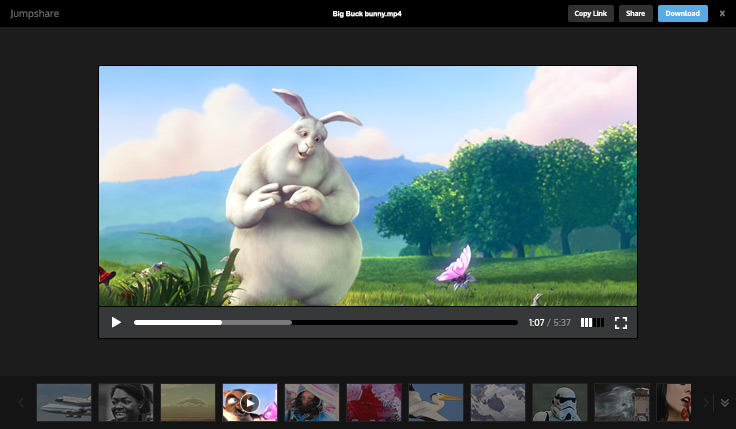Screen dimensions: 736x429
Task: Open the Jumpshare logo link
Action: pyautogui.click(x=34, y=14)
